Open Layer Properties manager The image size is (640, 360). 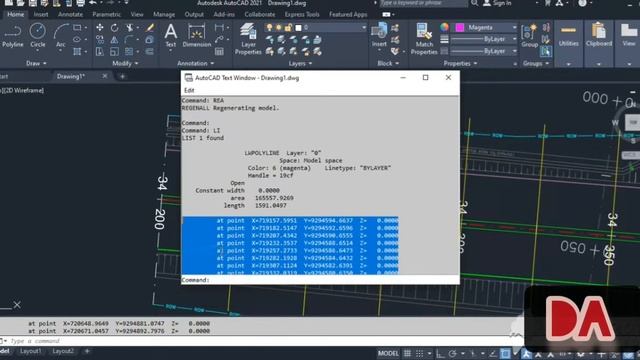pos(248,39)
